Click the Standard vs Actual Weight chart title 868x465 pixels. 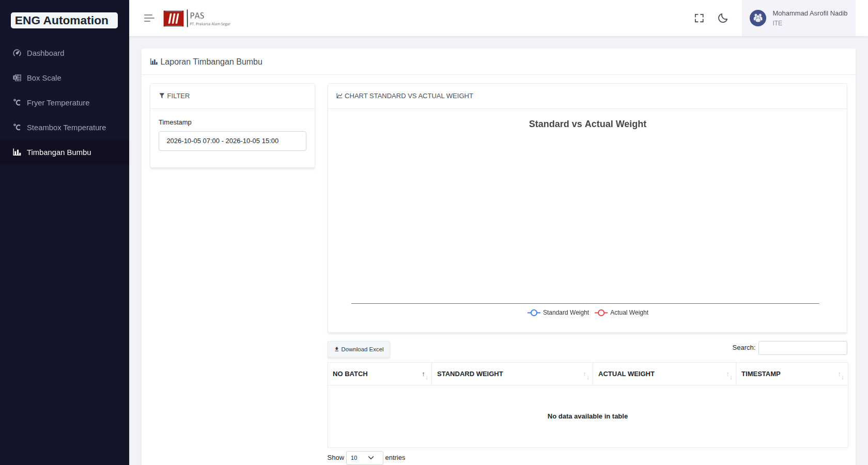click(587, 124)
